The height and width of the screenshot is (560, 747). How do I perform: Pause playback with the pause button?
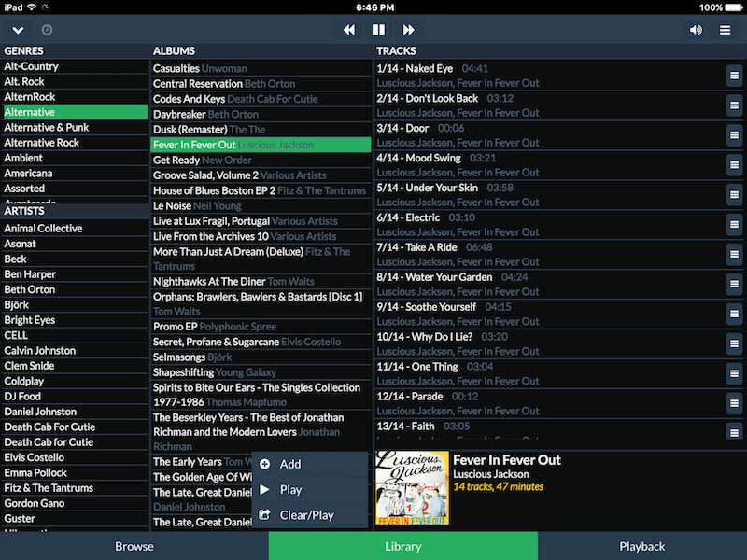[x=379, y=30]
